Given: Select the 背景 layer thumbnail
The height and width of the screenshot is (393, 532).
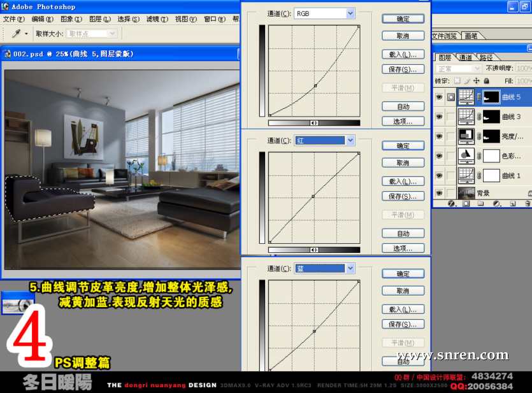Looking at the screenshot, I should pyautogui.click(x=466, y=193).
